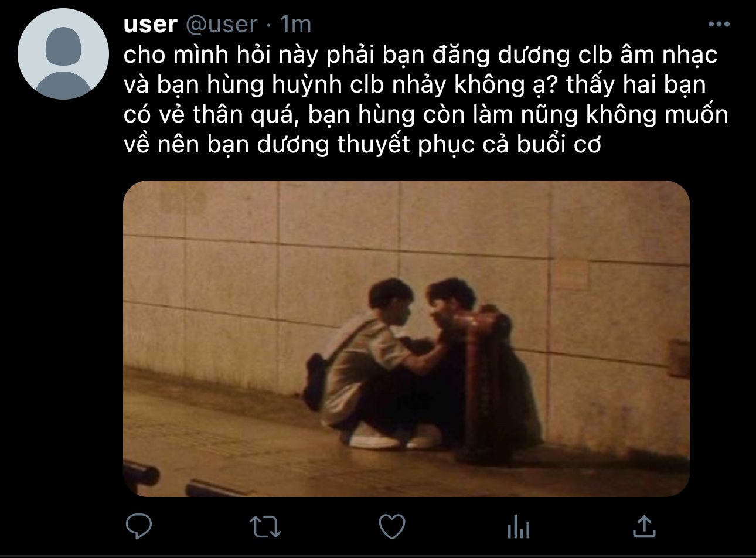756x558 pixels.
Task: View tweet analytics bar chart icon
Action: 518,526
